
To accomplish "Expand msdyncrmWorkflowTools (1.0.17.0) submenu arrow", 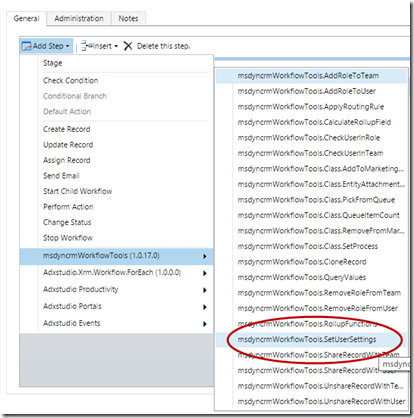I will 205,256.
